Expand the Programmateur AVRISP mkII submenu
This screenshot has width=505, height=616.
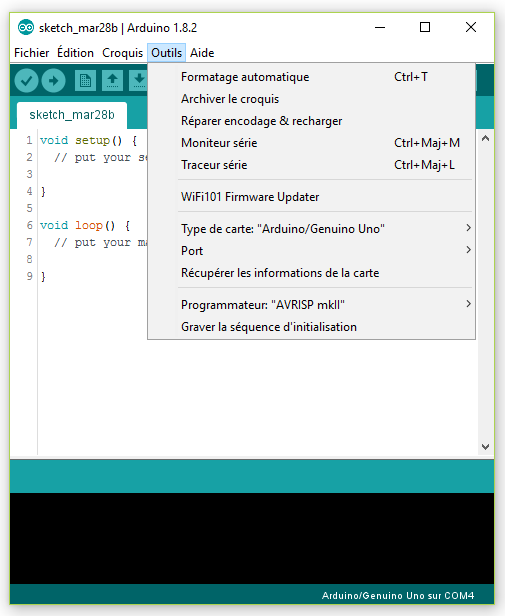[311, 305]
